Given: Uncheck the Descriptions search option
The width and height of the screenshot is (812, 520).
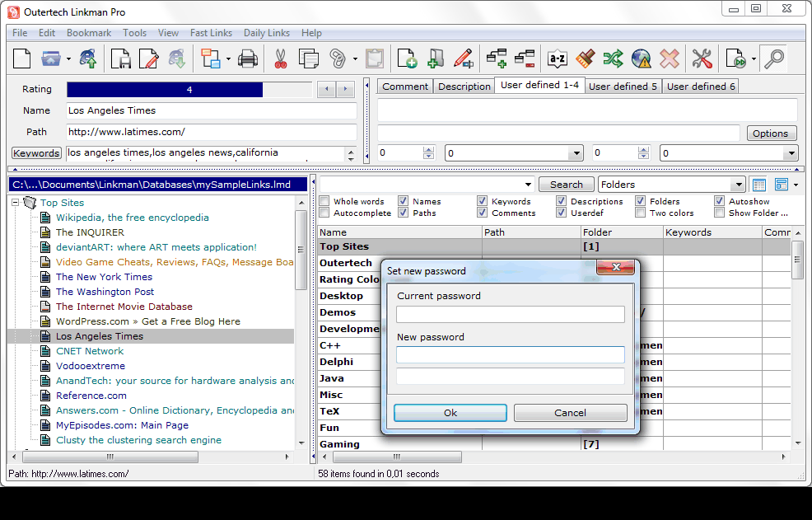Looking at the screenshot, I should click(561, 201).
